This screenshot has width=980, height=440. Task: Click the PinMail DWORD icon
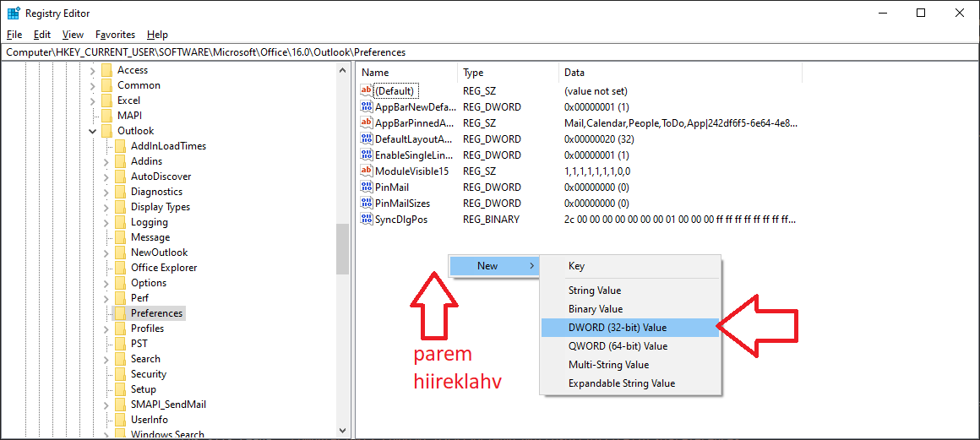coord(367,187)
